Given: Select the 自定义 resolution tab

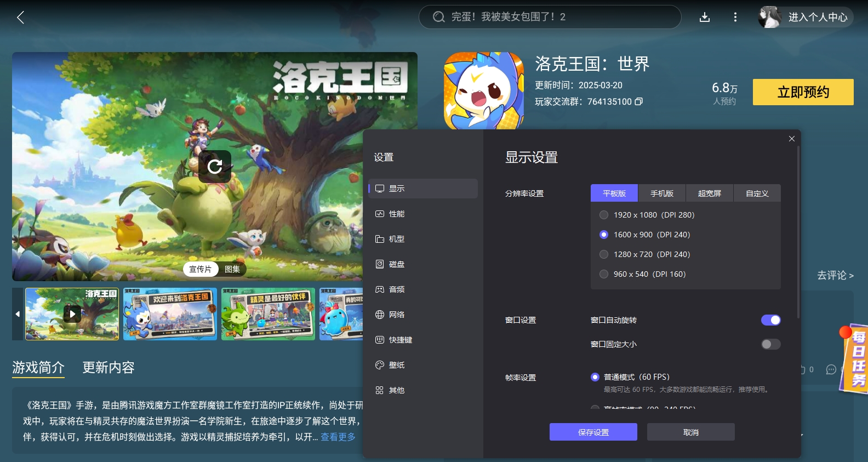Looking at the screenshot, I should [x=757, y=193].
